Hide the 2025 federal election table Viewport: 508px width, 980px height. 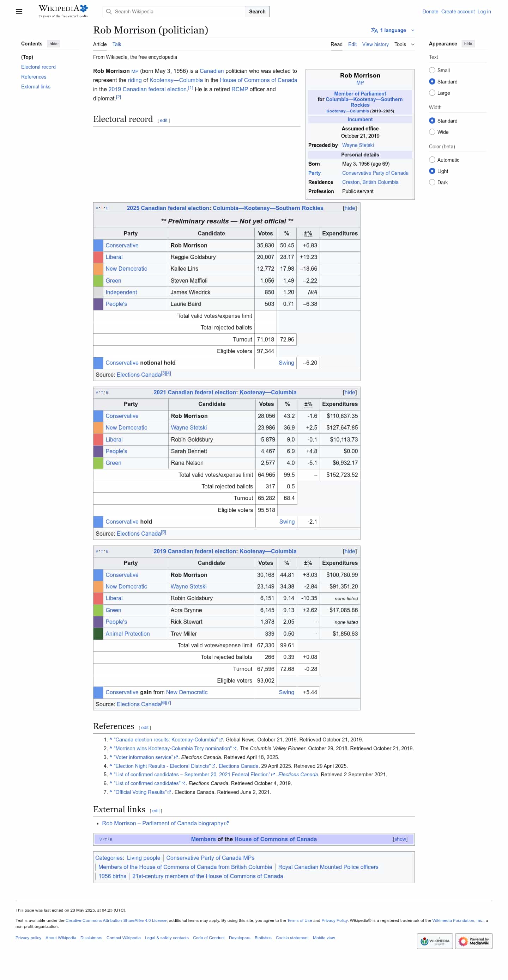pos(350,208)
